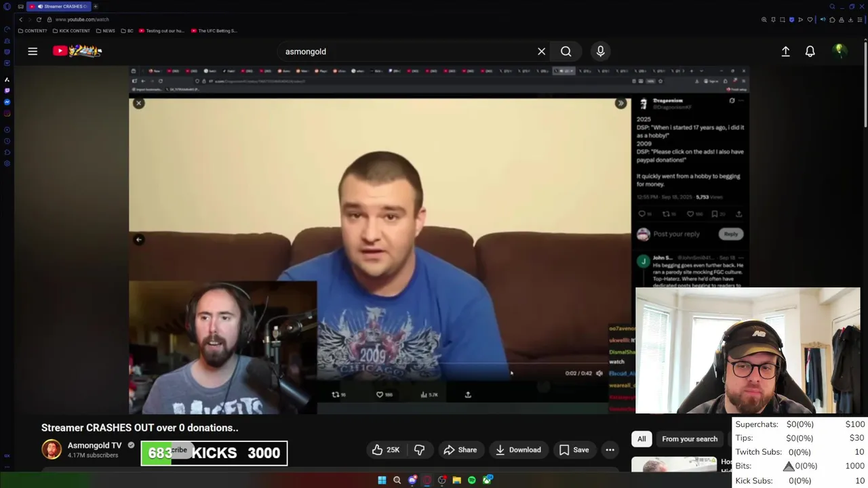
Task: Dislike the video
Action: tap(419, 450)
